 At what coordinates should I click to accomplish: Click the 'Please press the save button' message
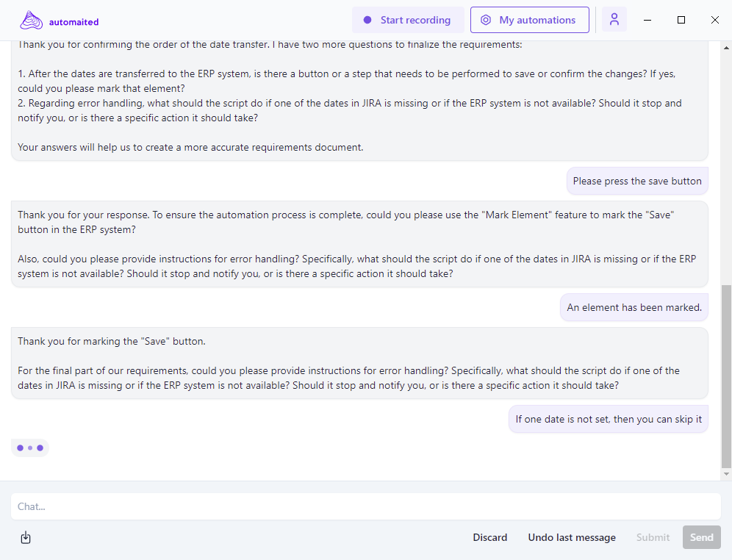point(637,181)
